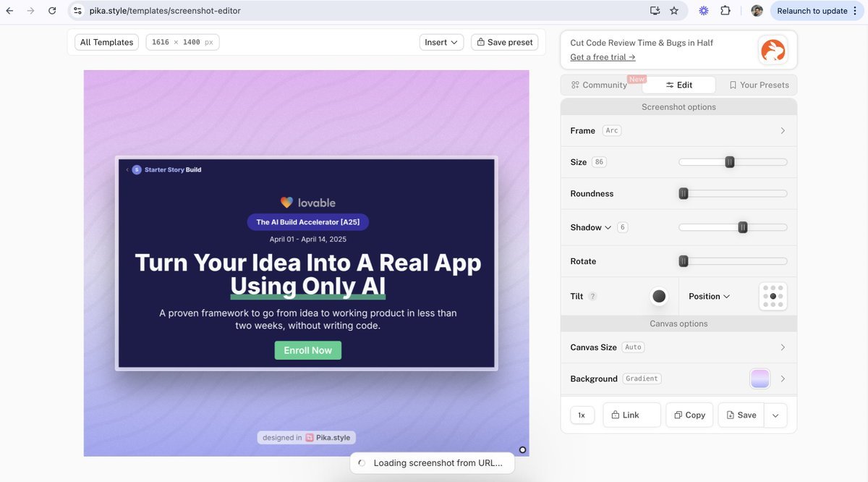Click the Tilt help question mark
Image resolution: width=868 pixels, height=482 pixels.
[x=592, y=297]
